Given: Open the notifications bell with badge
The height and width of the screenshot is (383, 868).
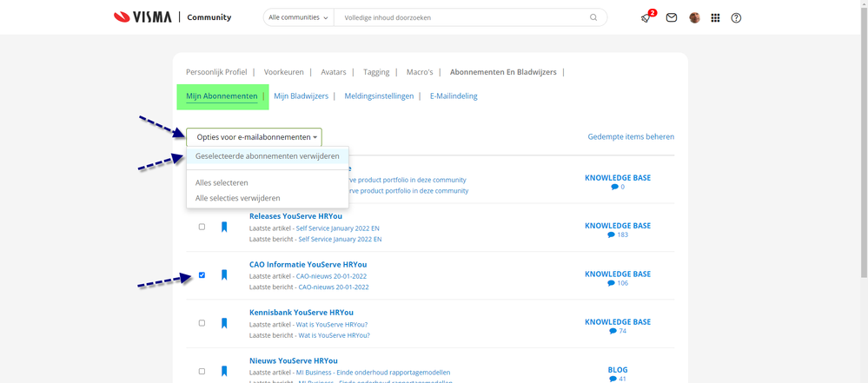Looking at the screenshot, I should coord(646,17).
